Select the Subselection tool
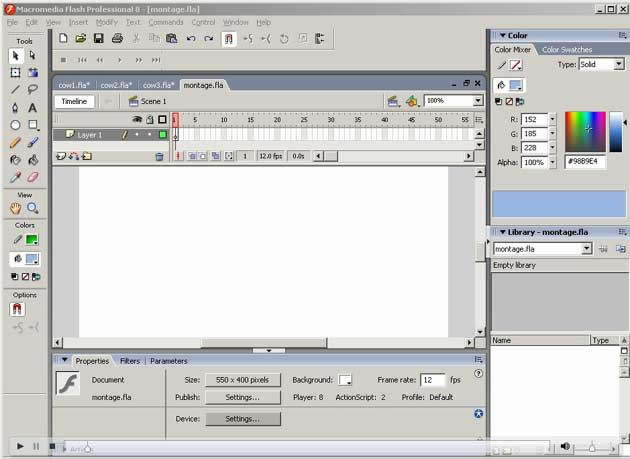 (x=33, y=55)
